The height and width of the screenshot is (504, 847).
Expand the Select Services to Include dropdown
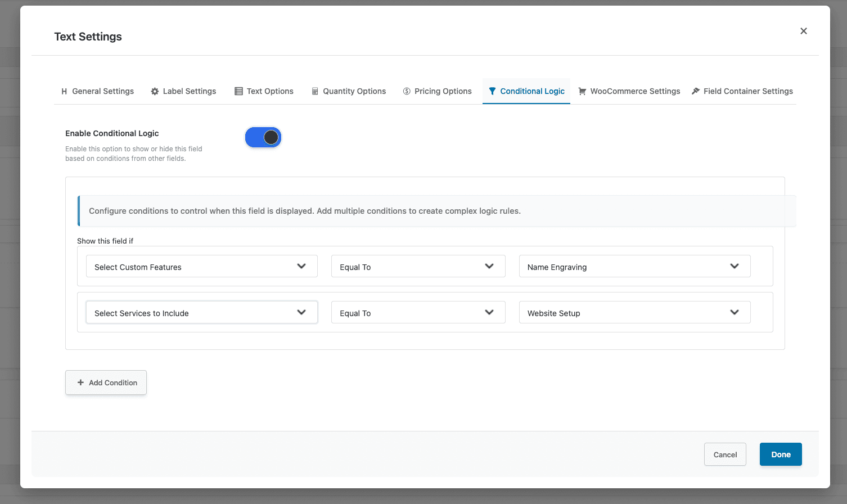point(201,313)
